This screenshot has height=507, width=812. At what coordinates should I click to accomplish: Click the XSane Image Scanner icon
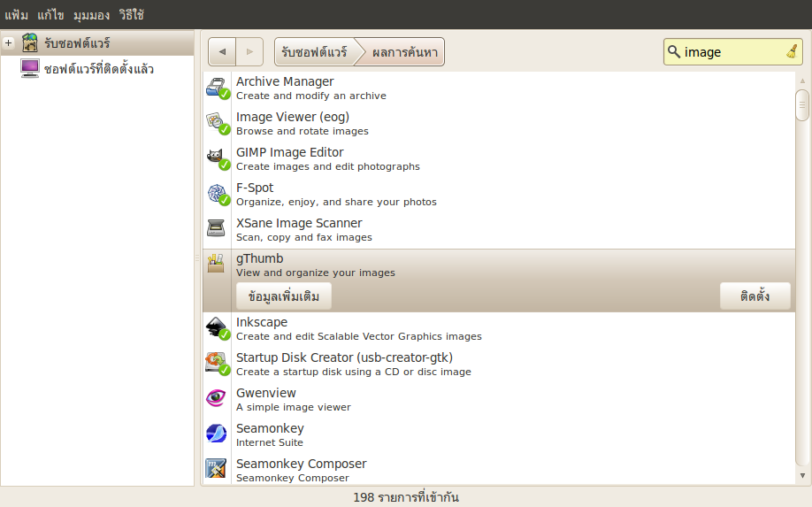(216, 228)
